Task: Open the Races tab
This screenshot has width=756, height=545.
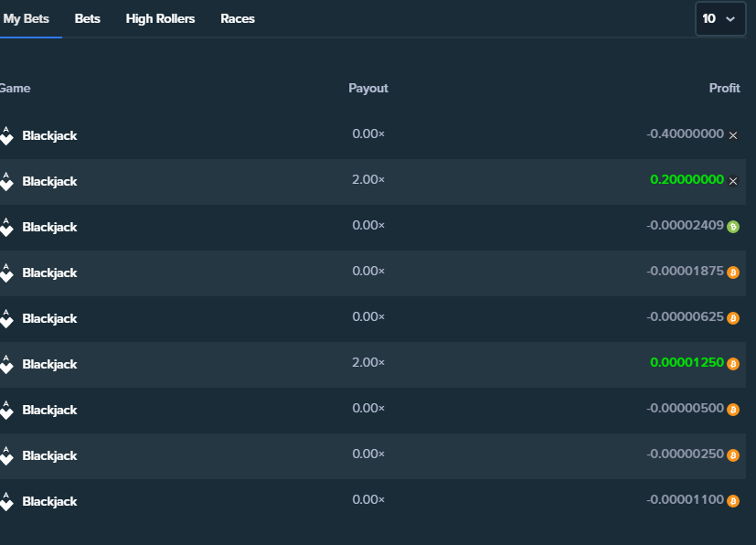Action: pyautogui.click(x=238, y=18)
